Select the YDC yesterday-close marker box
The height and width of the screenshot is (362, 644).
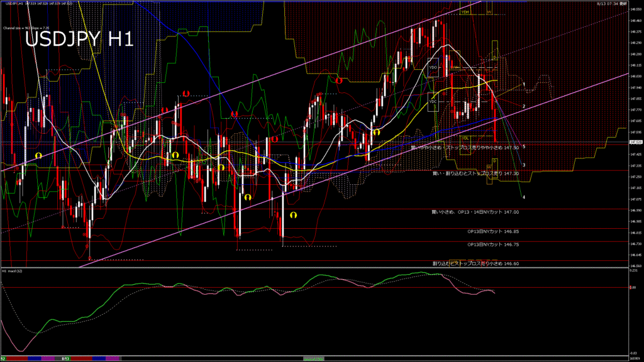pyautogui.click(x=433, y=101)
